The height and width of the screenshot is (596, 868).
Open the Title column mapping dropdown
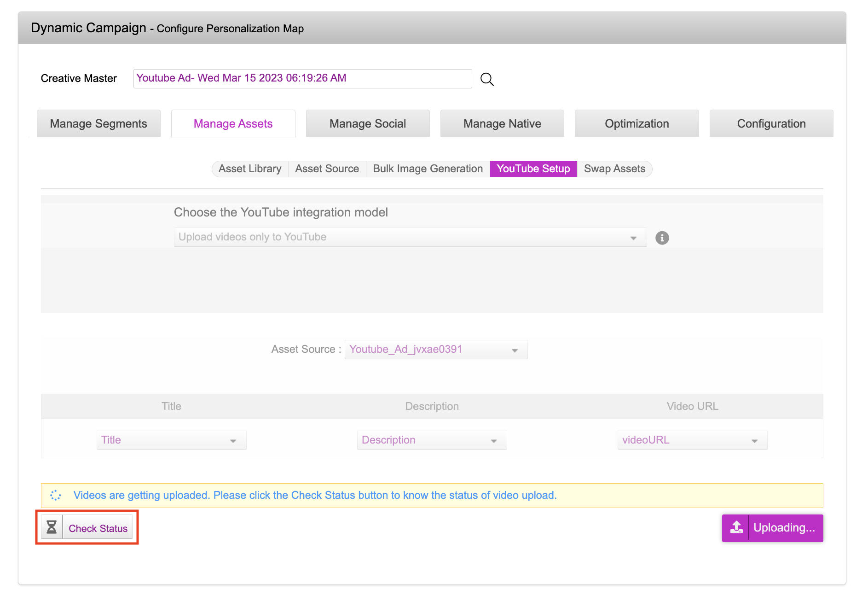(x=171, y=440)
